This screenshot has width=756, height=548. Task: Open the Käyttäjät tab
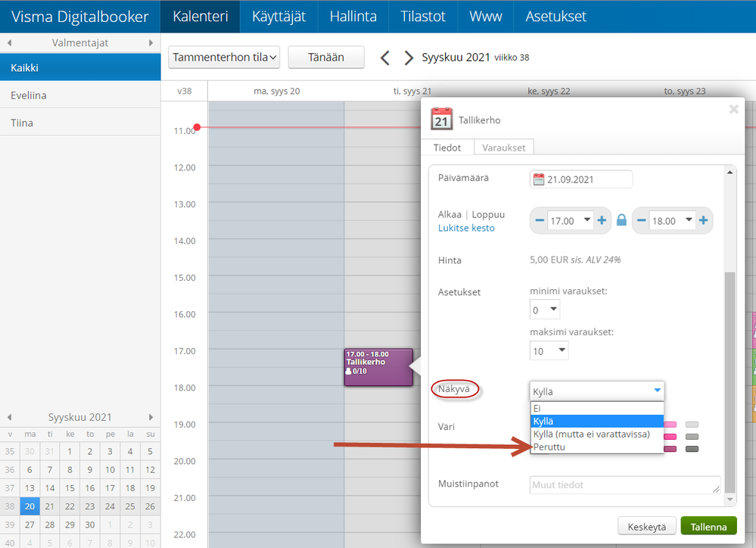278,17
